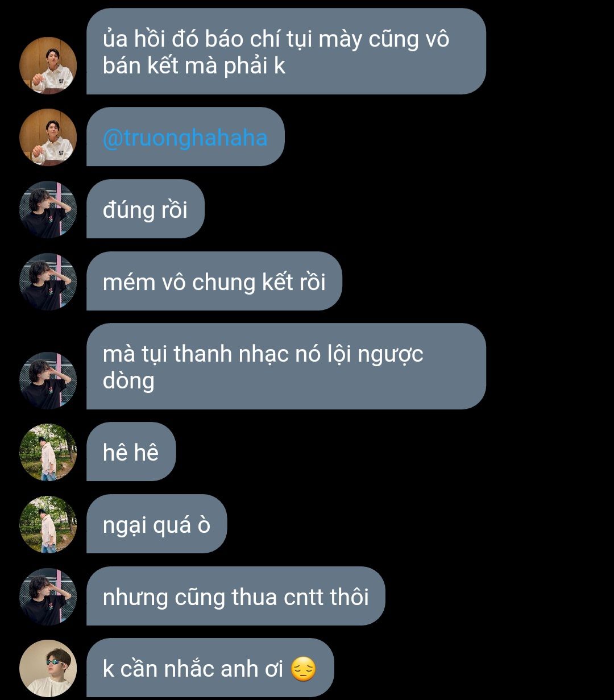
Task: Select the 'ủa hồi đó báo chí' message bubble
Action: (x=286, y=51)
